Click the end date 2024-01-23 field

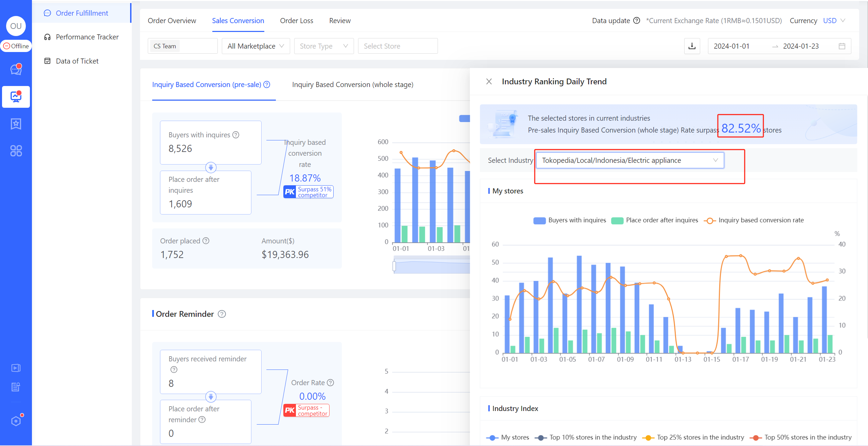click(x=801, y=46)
